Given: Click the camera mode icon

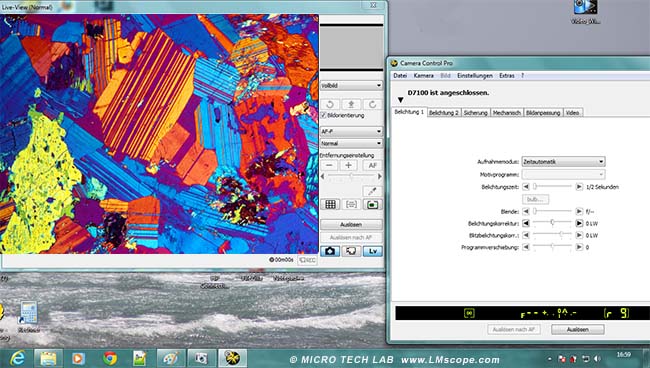Looking at the screenshot, I should point(330,251).
